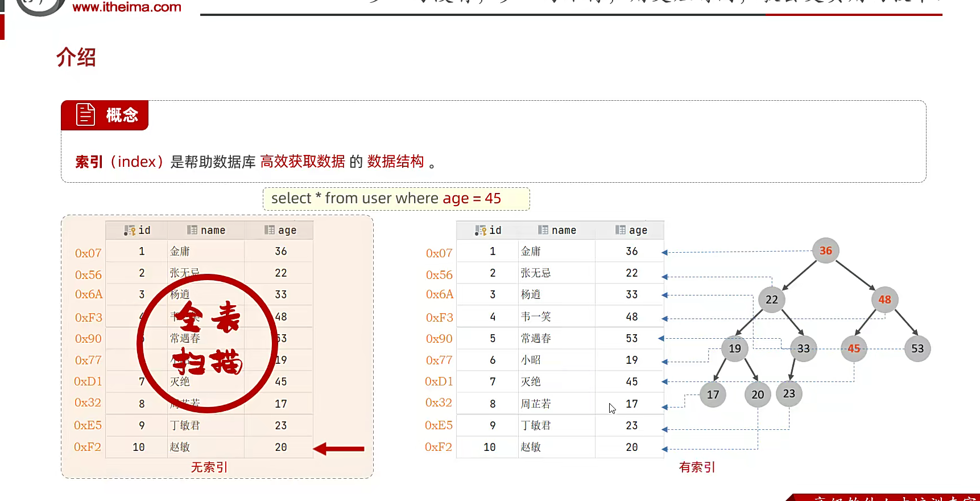Click name 小昭 in the 有索引 table
Image resolution: width=980 pixels, height=501 pixels.
(x=531, y=360)
